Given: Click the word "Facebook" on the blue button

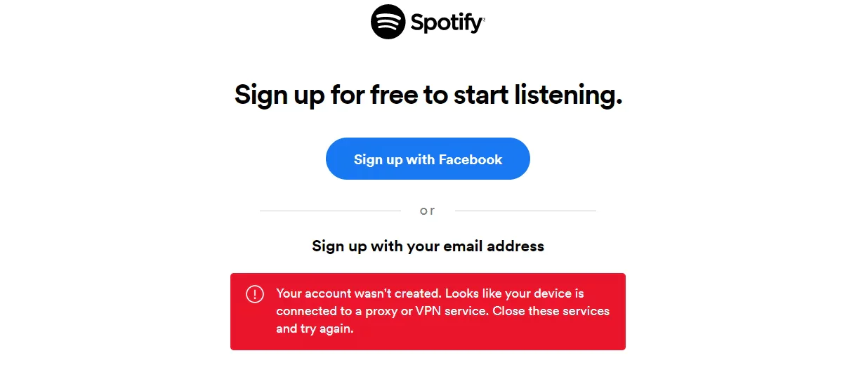Looking at the screenshot, I should tap(471, 159).
